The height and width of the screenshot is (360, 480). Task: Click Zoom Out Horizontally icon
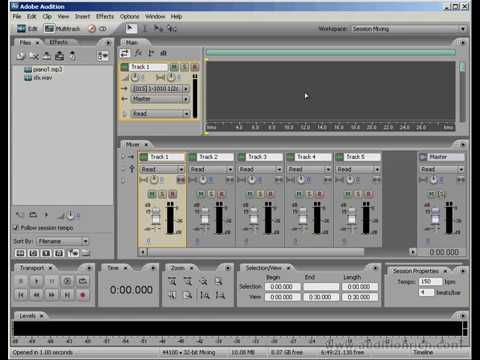click(188, 282)
